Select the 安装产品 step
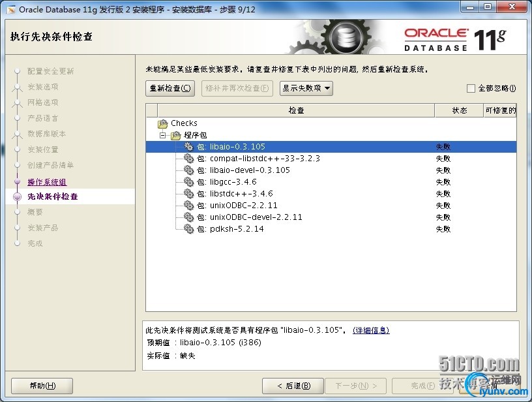532x402 pixels. 43,228
